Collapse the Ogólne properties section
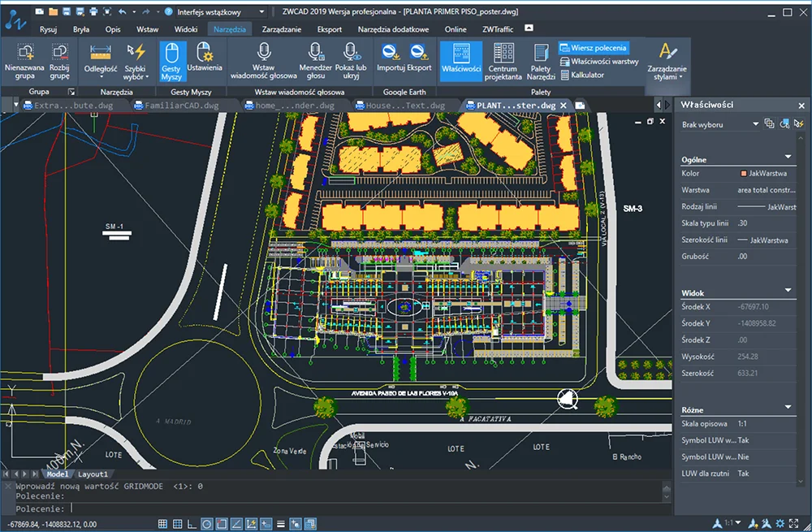Screen dimensions: 812x532 coord(788,157)
